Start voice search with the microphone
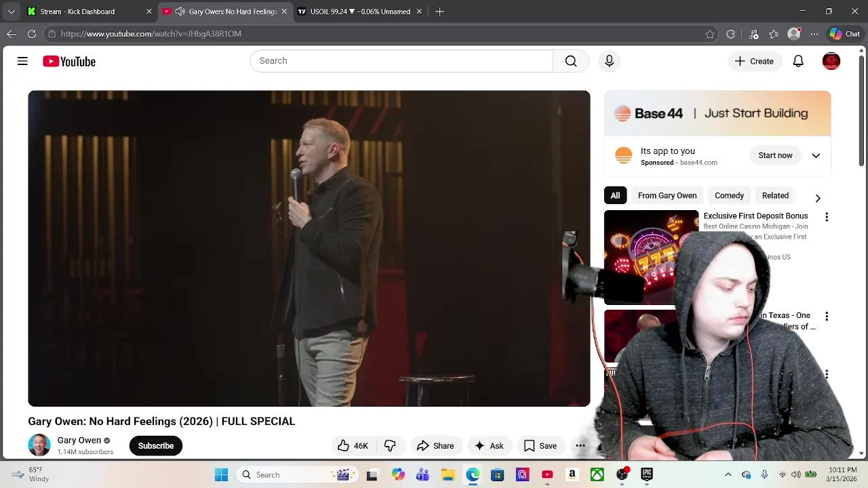Screen dimensions: 868x488 (x=609, y=61)
